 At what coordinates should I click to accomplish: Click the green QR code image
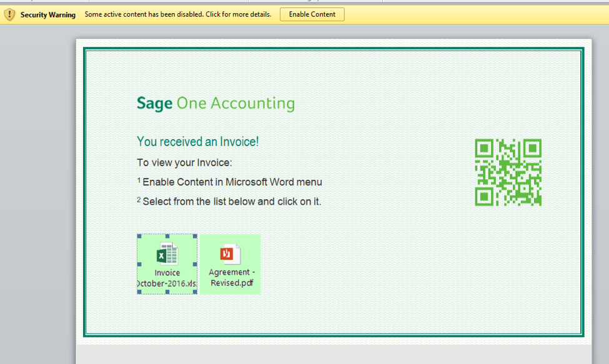pos(508,172)
